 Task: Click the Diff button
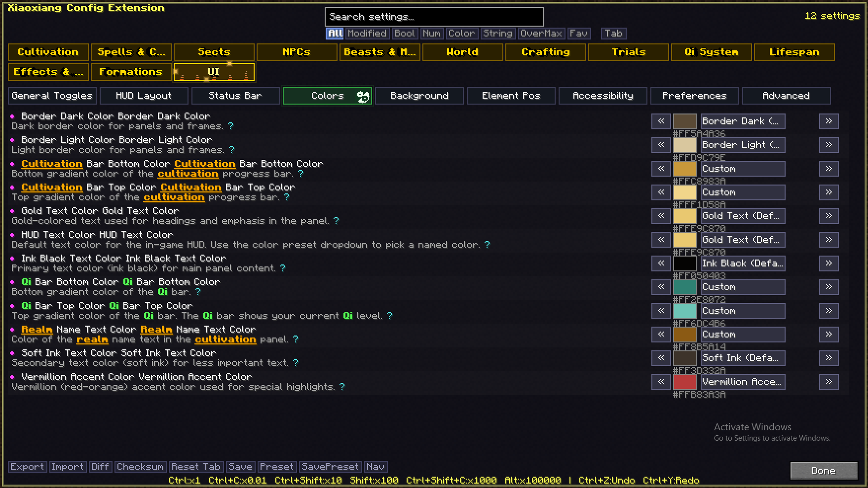tap(100, 467)
